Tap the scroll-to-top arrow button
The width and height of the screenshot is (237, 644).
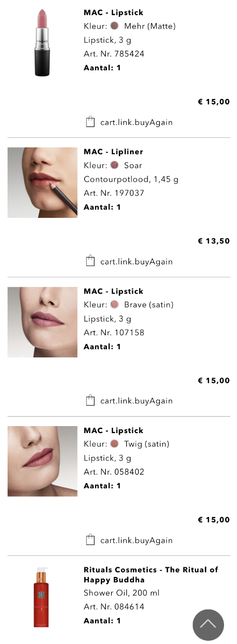click(x=208, y=625)
